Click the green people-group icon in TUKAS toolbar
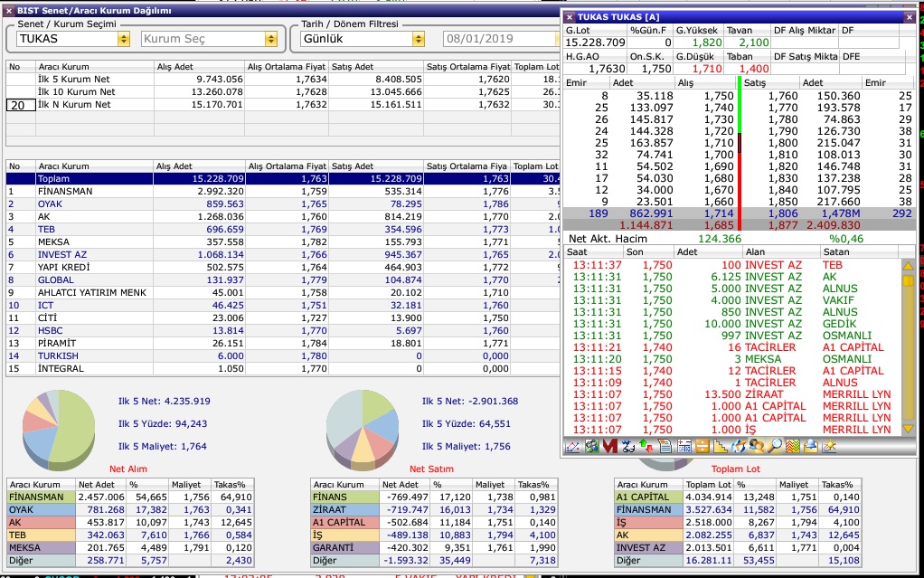 [x=591, y=447]
